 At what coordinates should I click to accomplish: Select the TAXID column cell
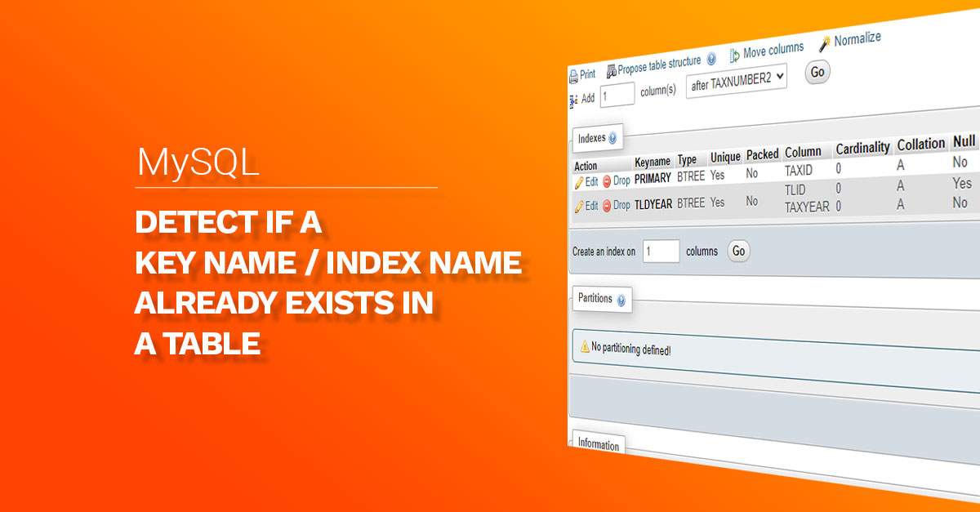[799, 171]
